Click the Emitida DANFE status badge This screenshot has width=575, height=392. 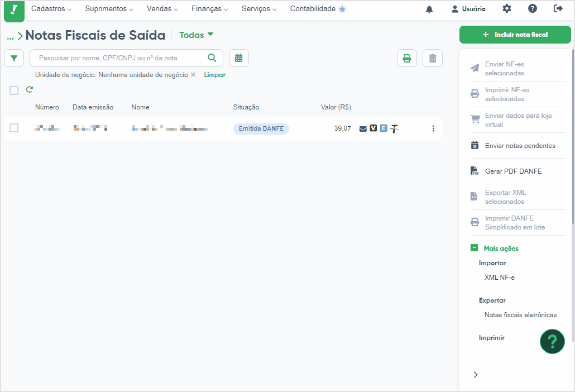coord(261,128)
